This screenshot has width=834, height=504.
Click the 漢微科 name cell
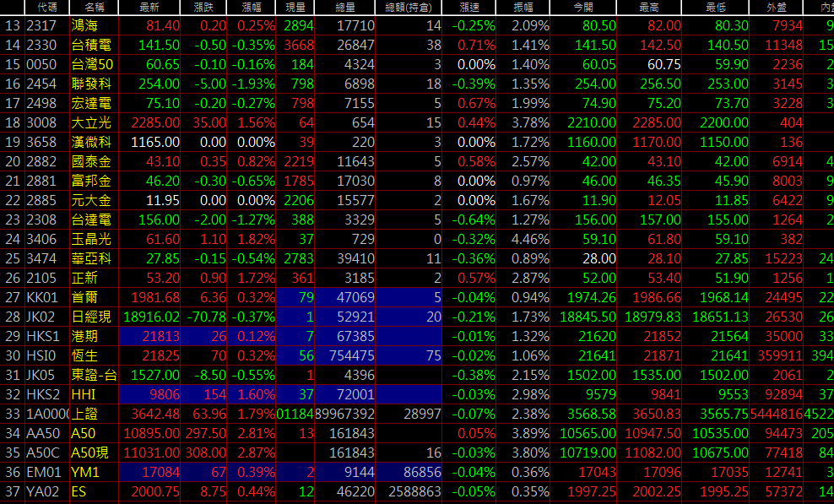tap(91, 142)
